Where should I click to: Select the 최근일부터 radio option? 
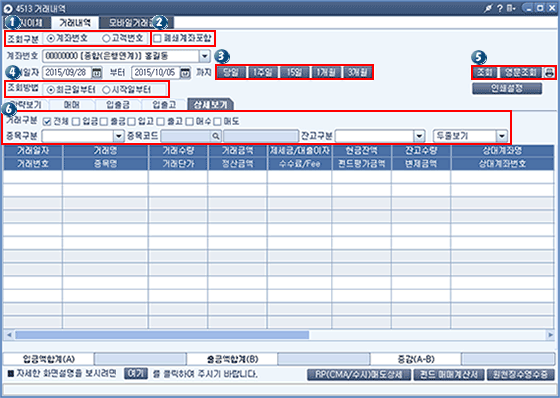pyautogui.click(x=51, y=90)
